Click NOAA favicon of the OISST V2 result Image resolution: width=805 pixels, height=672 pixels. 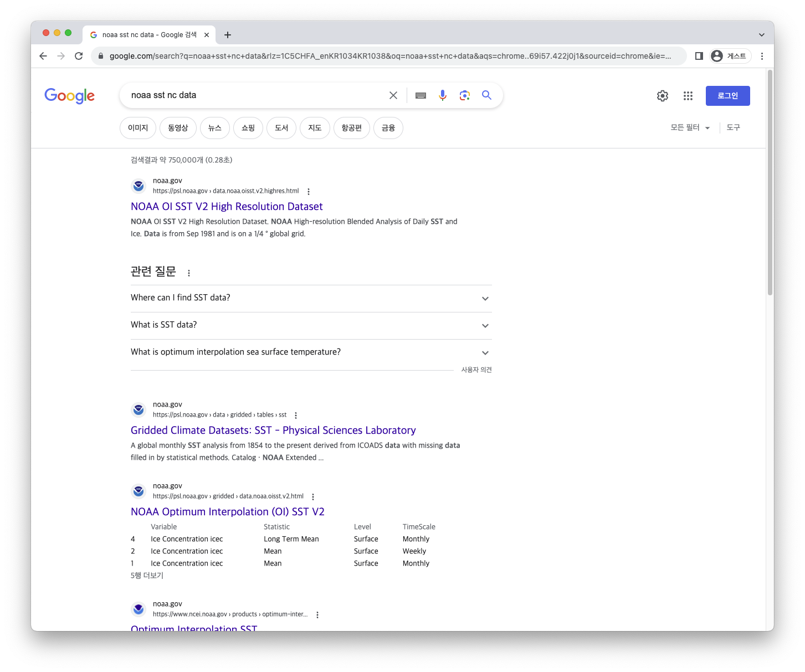pyautogui.click(x=139, y=491)
